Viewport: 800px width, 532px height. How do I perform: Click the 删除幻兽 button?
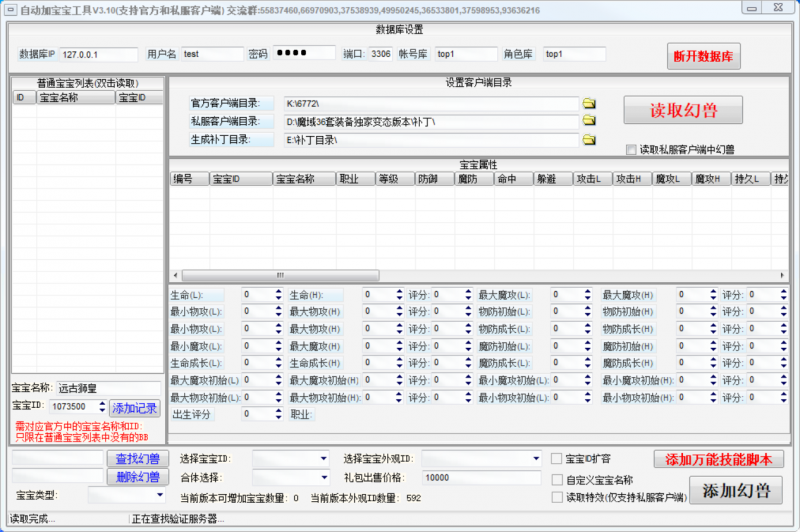click(137, 477)
